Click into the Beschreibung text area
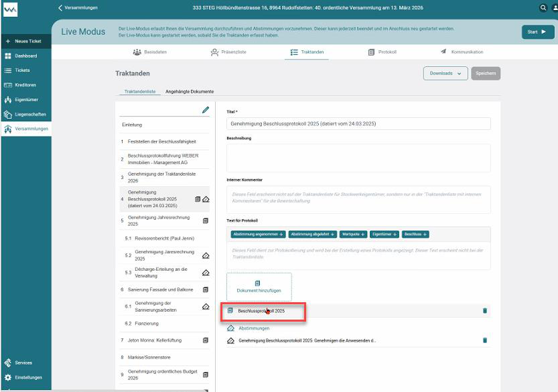The height and width of the screenshot is (392, 558). click(x=358, y=158)
